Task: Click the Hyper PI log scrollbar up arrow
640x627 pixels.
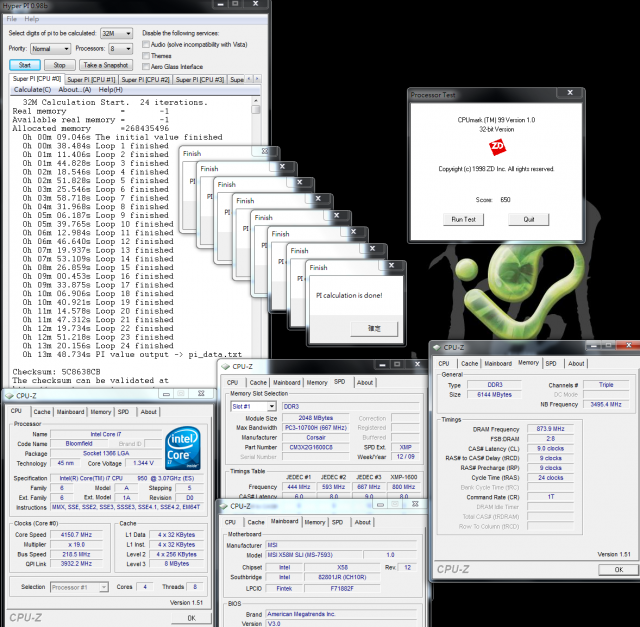Action: pos(256,101)
